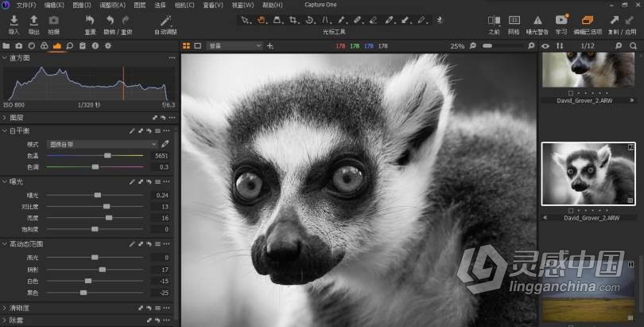644x327 pixels.
Task: Switch viewer to multi-view grid mode
Action: pyautogui.click(x=186, y=46)
